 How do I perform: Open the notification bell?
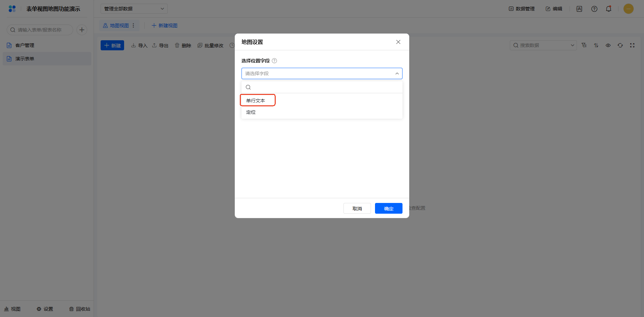tap(608, 9)
